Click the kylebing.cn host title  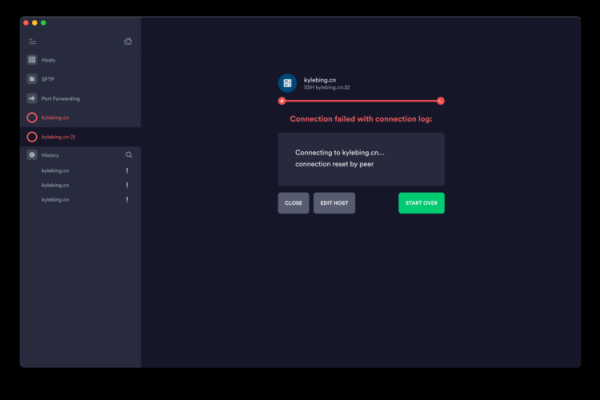click(x=320, y=80)
